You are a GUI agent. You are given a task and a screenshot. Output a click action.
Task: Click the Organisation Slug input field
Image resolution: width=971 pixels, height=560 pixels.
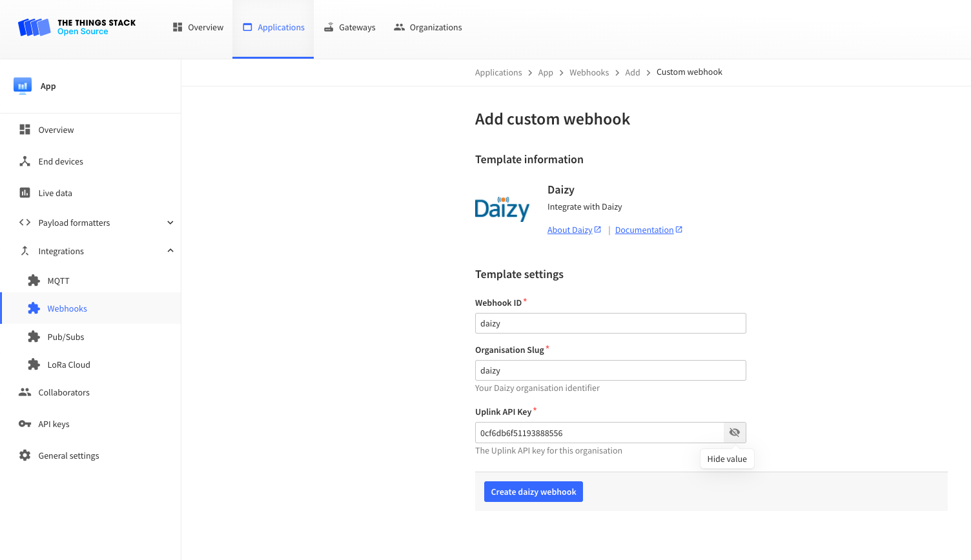pyautogui.click(x=610, y=370)
